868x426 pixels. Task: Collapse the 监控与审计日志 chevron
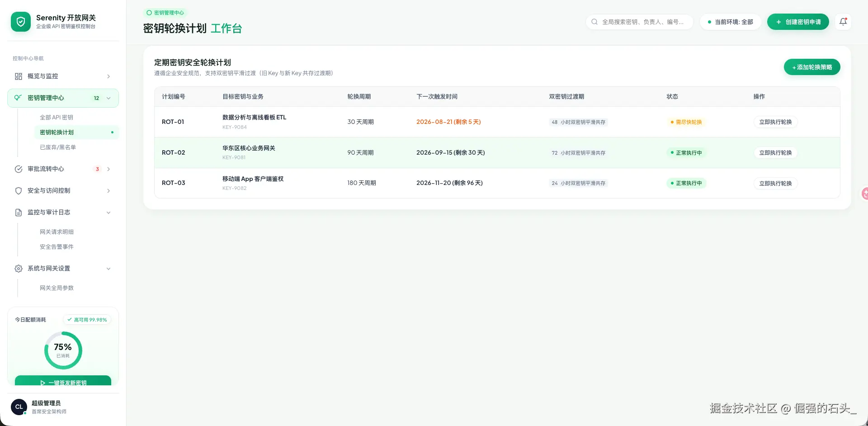(108, 213)
